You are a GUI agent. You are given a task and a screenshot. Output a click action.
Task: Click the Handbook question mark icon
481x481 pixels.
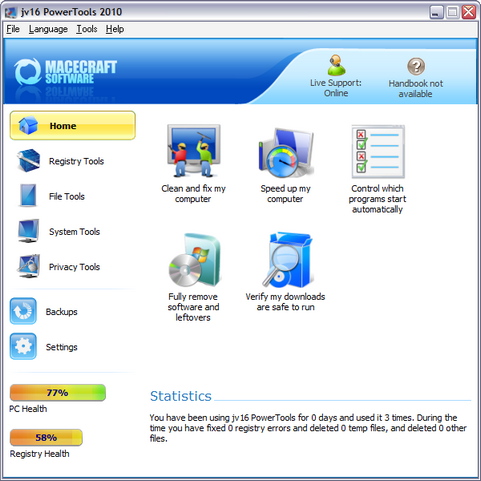coord(416,66)
